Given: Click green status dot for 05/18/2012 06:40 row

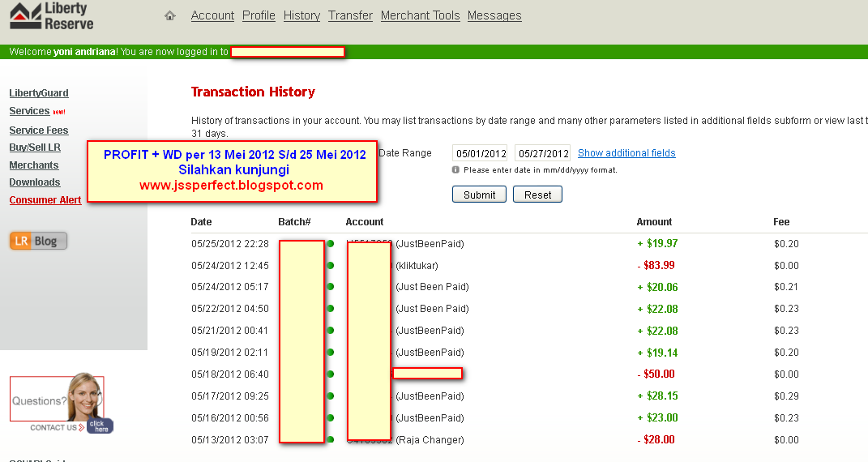Looking at the screenshot, I should (x=331, y=374).
